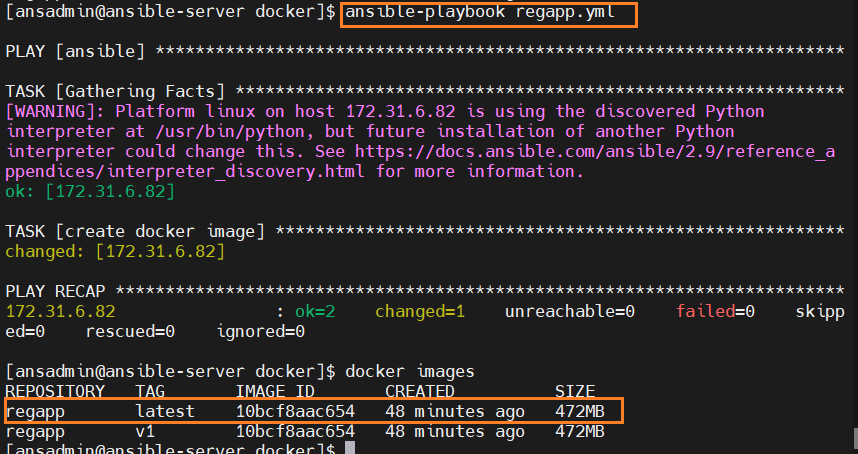Click the 'changed: [172.31.6.82]' result line

coord(115,252)
